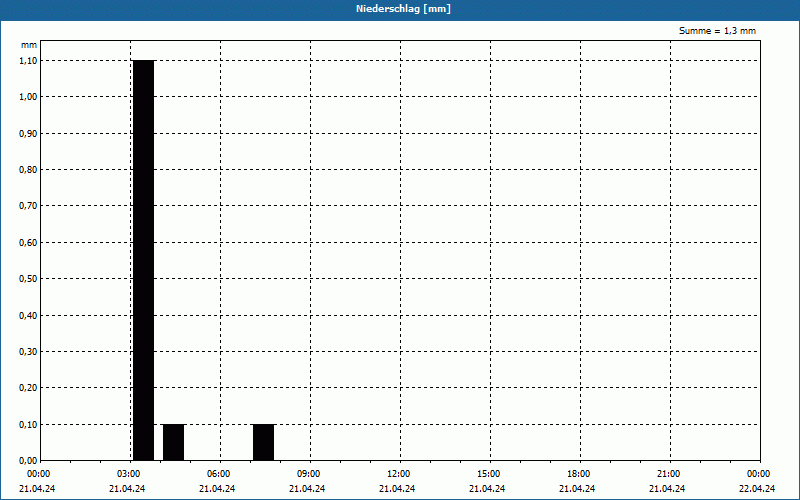Click the 21:00 x-axis time label
800x500 pixels.
coord(668,474)
